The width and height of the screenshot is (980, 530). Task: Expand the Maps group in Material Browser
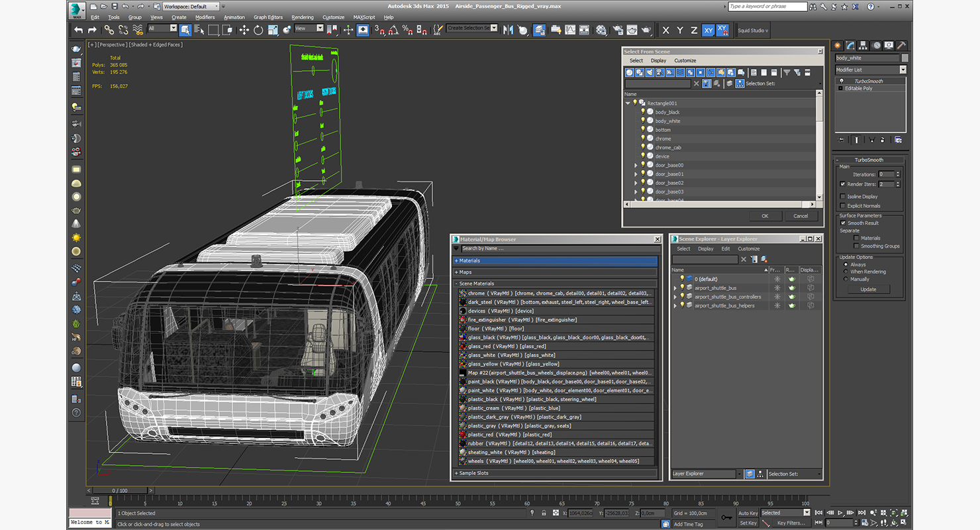[x=555, y=272]
